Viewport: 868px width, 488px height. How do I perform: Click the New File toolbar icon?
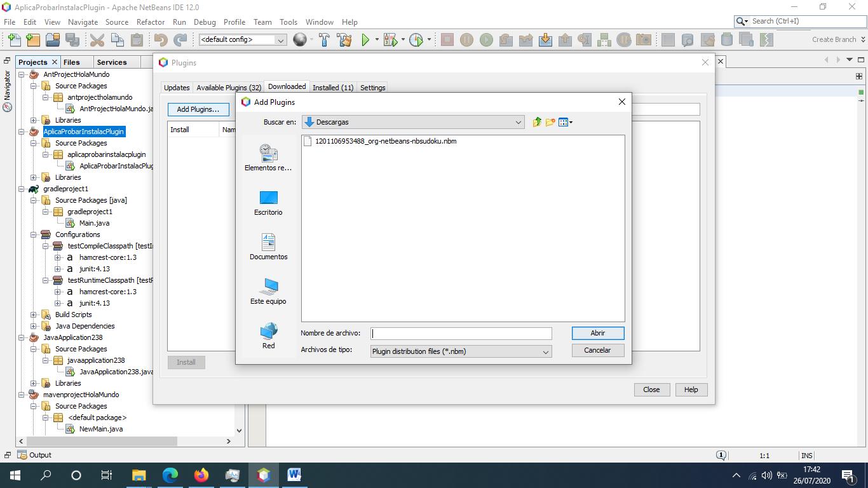point(14,40)
